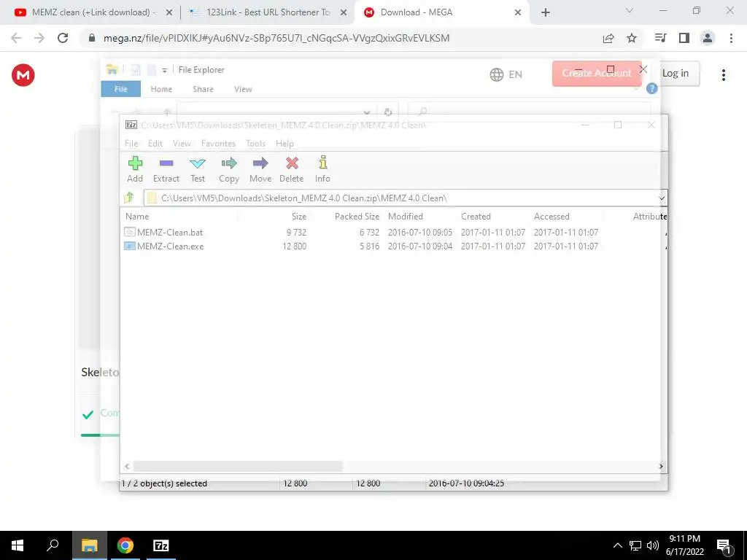747x560 pixels.
Task: Open a new Chrome tab
Action: pos(546,13)
